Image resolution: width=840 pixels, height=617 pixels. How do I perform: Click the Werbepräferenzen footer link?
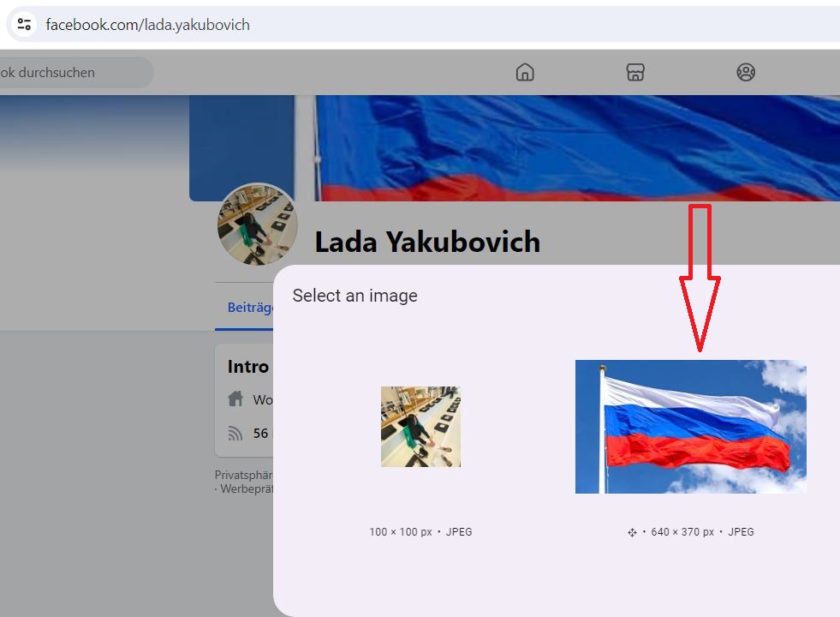247,488
